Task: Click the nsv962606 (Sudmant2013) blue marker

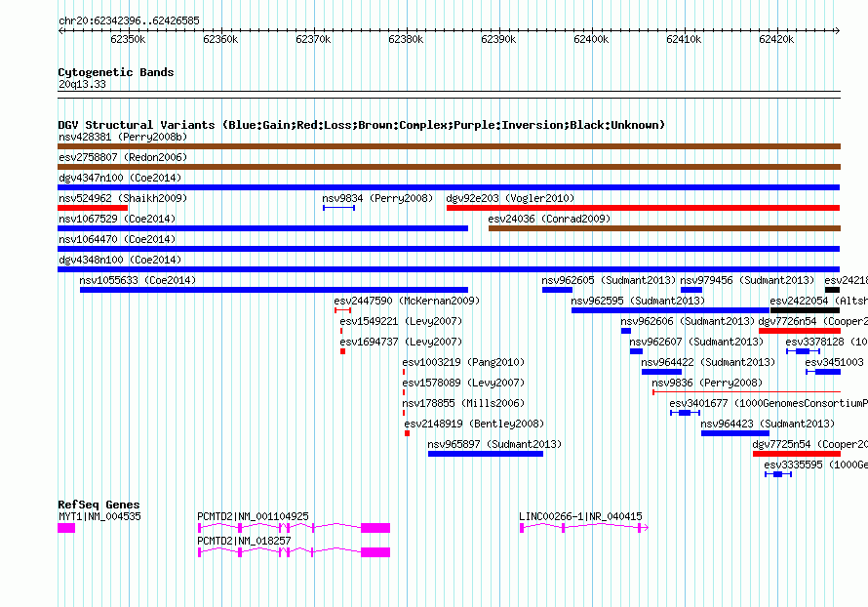Action: (x=626, y=331)
